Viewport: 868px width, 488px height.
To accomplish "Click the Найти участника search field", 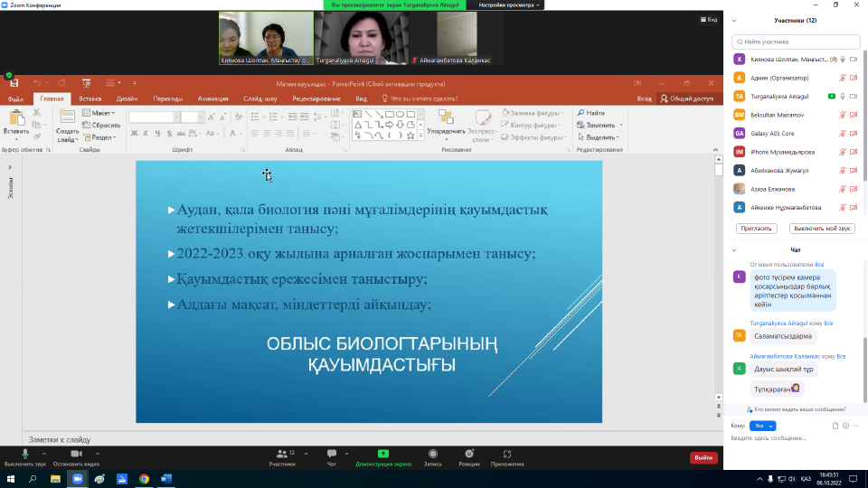I will pyautogui.click(x=796, y=42).
